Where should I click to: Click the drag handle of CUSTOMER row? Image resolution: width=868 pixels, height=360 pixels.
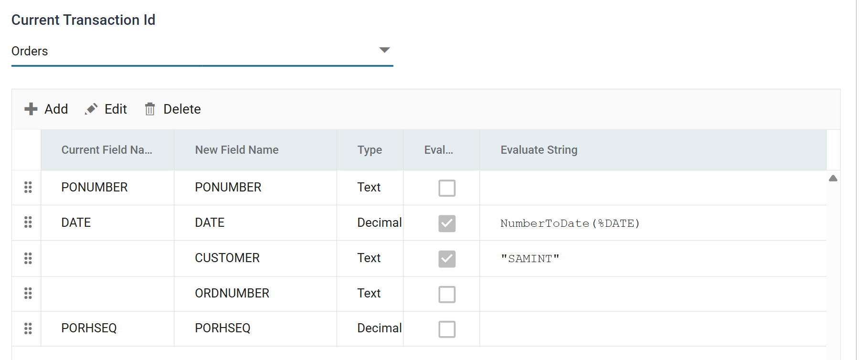28,258
